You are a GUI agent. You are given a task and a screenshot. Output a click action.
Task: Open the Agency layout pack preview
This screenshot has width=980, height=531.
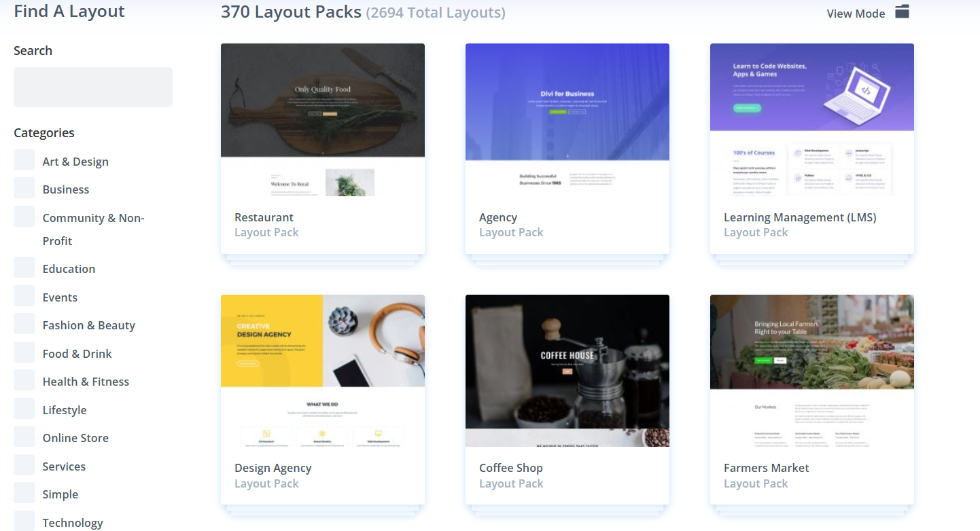point(567,120)
